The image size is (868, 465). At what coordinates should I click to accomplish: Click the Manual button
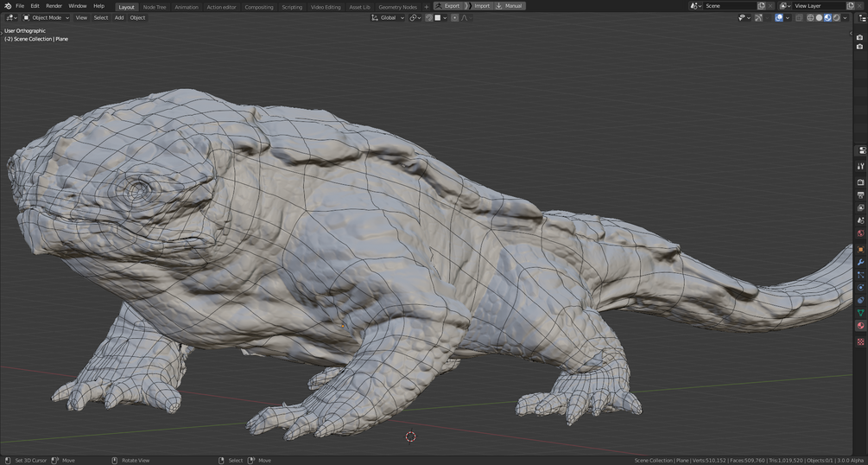point(510,5)
